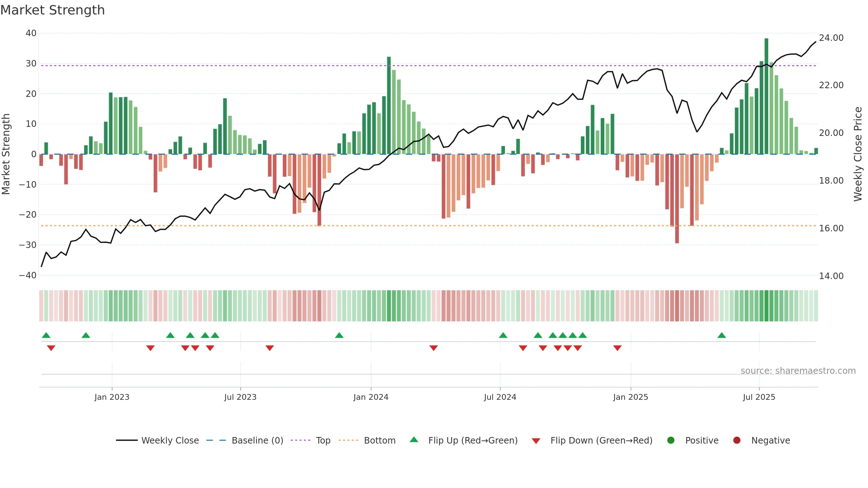Click the flip-down marker between Jan and Jul 2024

click(434, 348)
